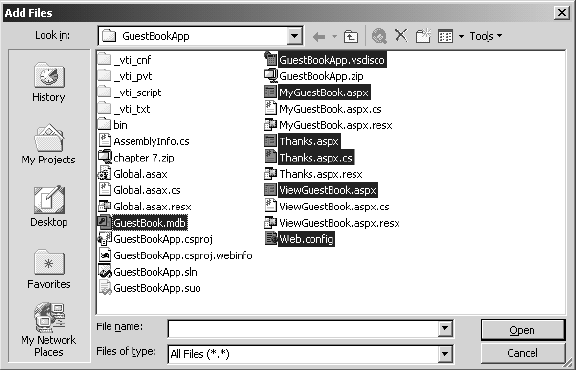Viewport: 576px width, 370px height.
Task: Click the Cancel button
Action: (x=522, y=353)
